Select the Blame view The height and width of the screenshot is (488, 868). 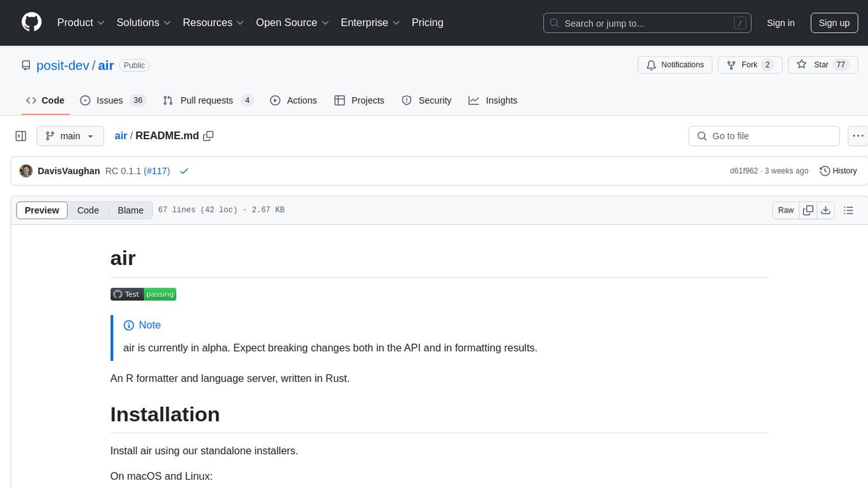(131, 210)
